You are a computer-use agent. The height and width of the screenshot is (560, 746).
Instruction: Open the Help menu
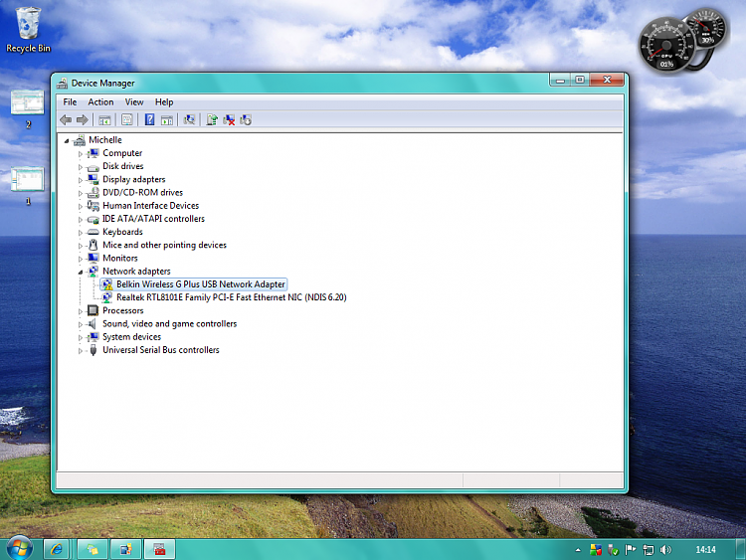[x=164, y=102]
